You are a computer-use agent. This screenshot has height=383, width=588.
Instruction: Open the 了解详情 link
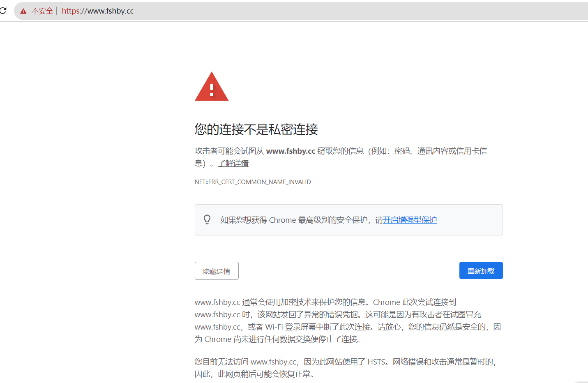tap(233, 164)
